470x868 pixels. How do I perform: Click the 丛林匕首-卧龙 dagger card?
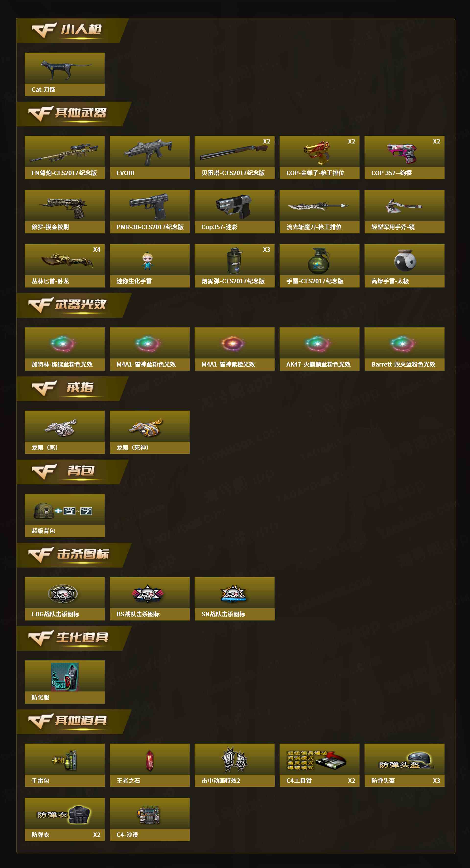65,266
